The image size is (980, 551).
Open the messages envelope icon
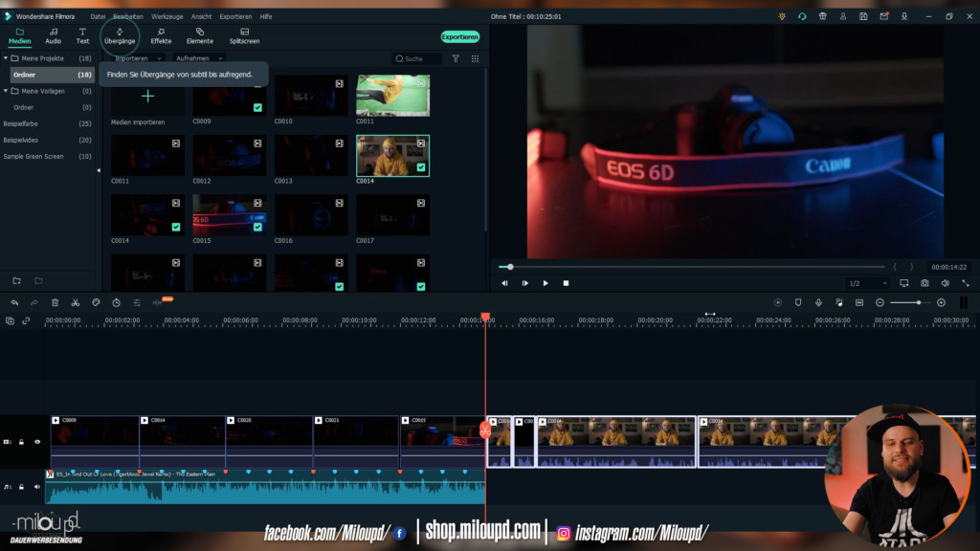[883, 16]
